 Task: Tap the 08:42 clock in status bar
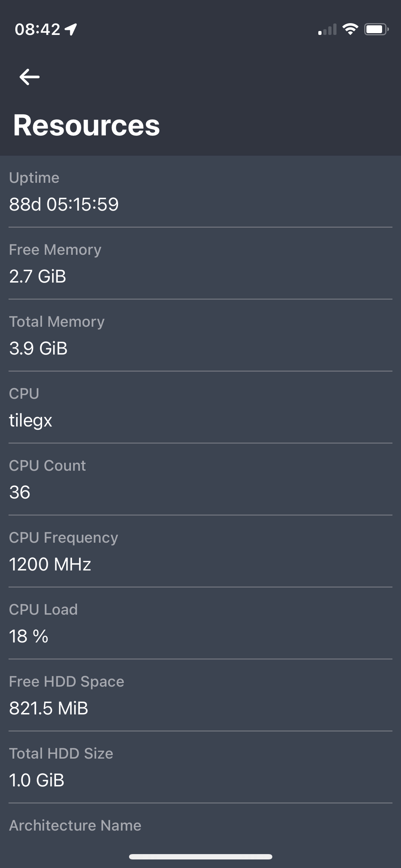pyautogui.click(x=37, y=29)
